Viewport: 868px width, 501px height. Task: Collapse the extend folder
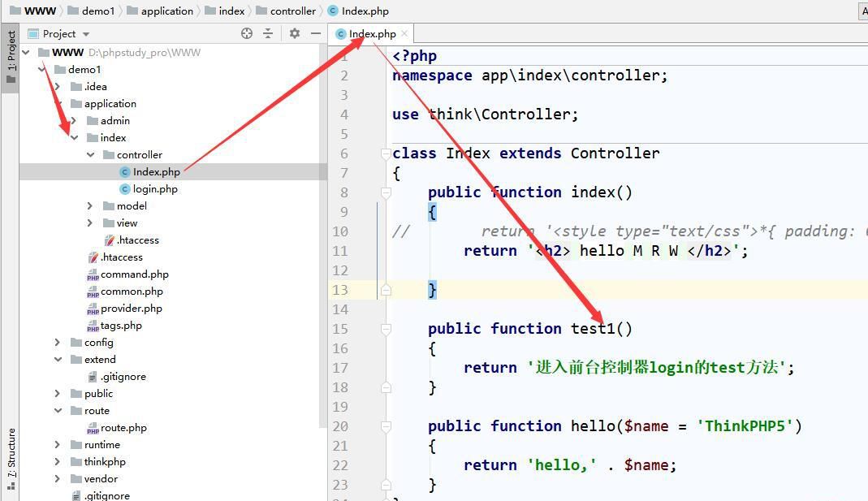58,360
